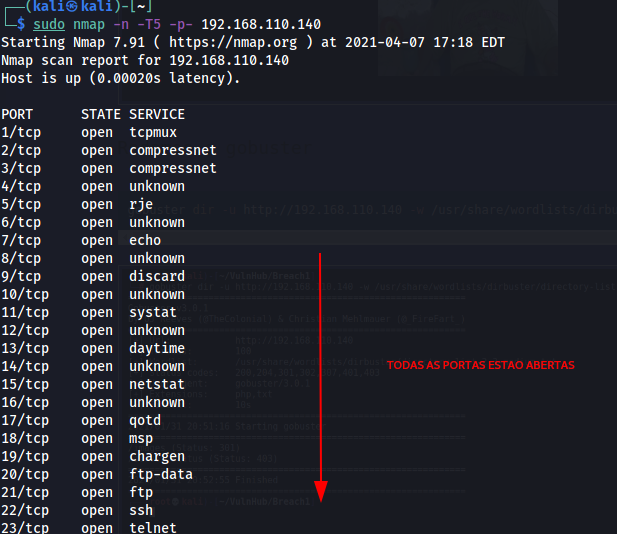Click the PORT column header
The width and height of the screenshot is (617, 534).
pos(17,114)
